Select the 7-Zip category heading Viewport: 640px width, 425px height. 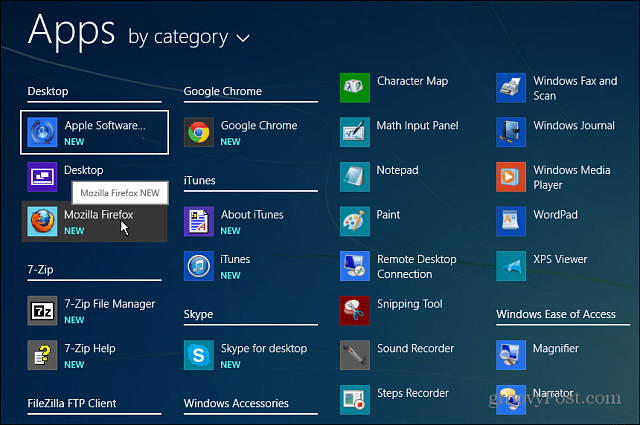[x=40, y=270]
